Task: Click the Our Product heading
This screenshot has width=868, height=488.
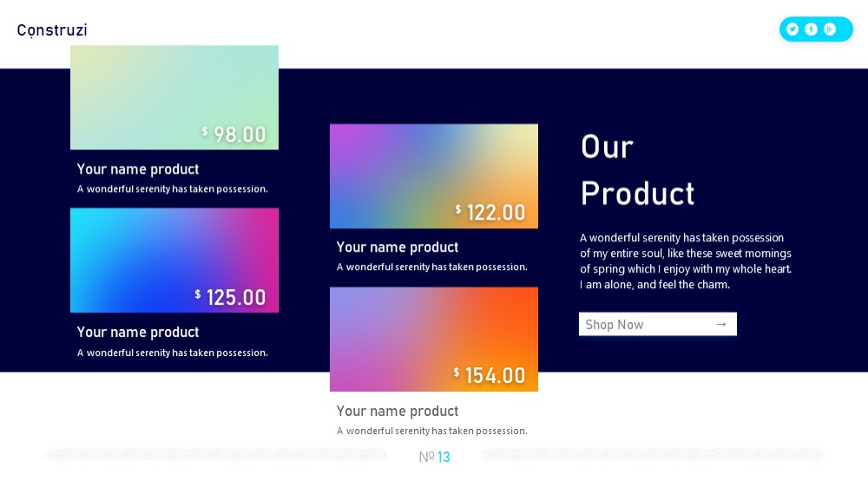Action: 637,170
